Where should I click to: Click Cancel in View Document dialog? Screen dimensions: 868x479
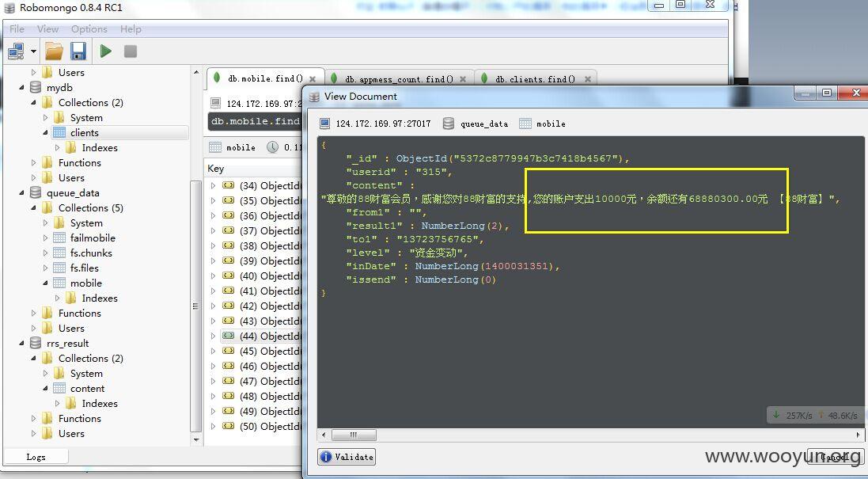pos(834,457)
